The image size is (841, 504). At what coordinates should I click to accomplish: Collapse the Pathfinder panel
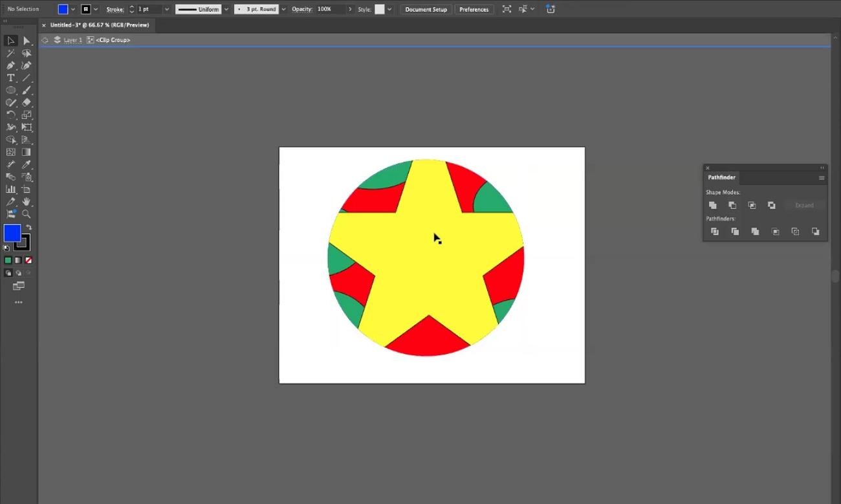coord(823,168)
